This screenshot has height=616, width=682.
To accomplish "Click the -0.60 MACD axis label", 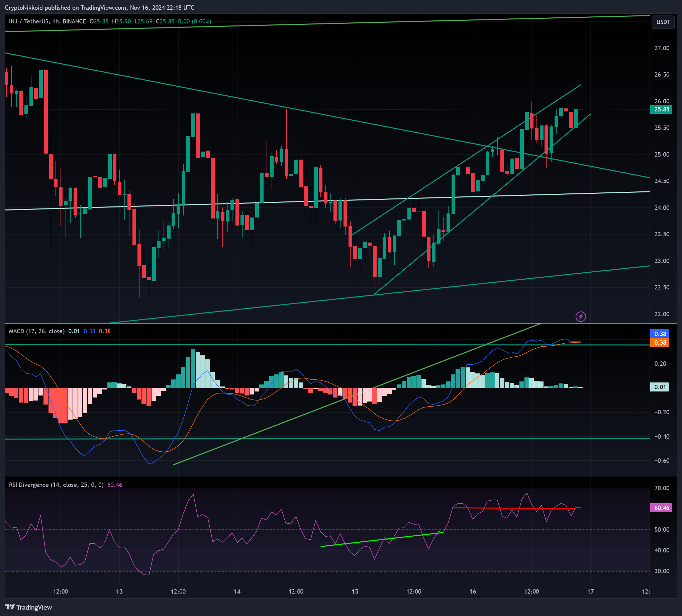I will tap(661, 461).
